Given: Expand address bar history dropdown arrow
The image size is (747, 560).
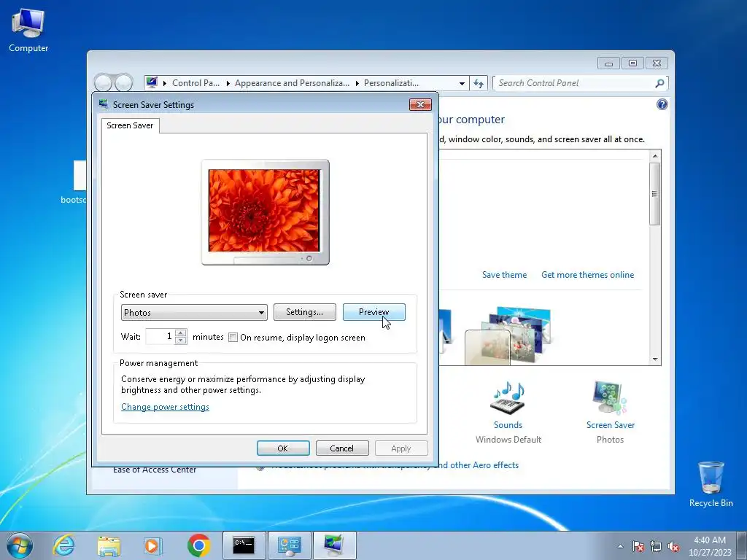Looking at the screenshot, I should coord(462,83).
